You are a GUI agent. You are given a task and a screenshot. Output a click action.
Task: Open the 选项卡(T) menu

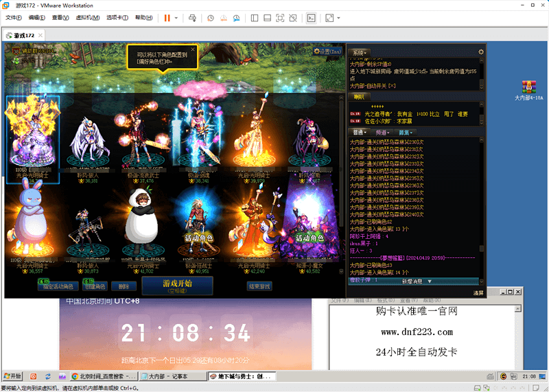coord(117,18)
